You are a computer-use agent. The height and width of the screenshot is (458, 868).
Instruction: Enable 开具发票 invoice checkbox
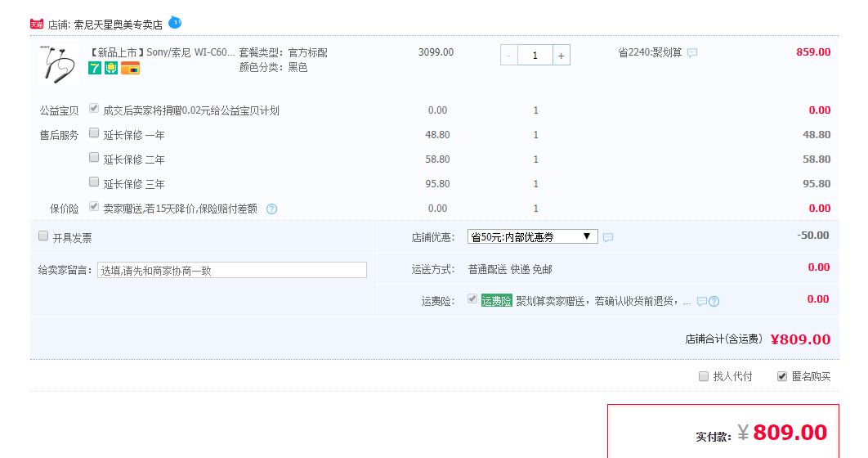tap(43, 236)
